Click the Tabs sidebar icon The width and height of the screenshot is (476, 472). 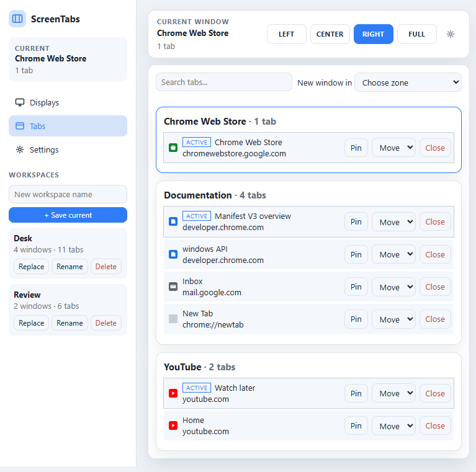click(x=20, y=126)
